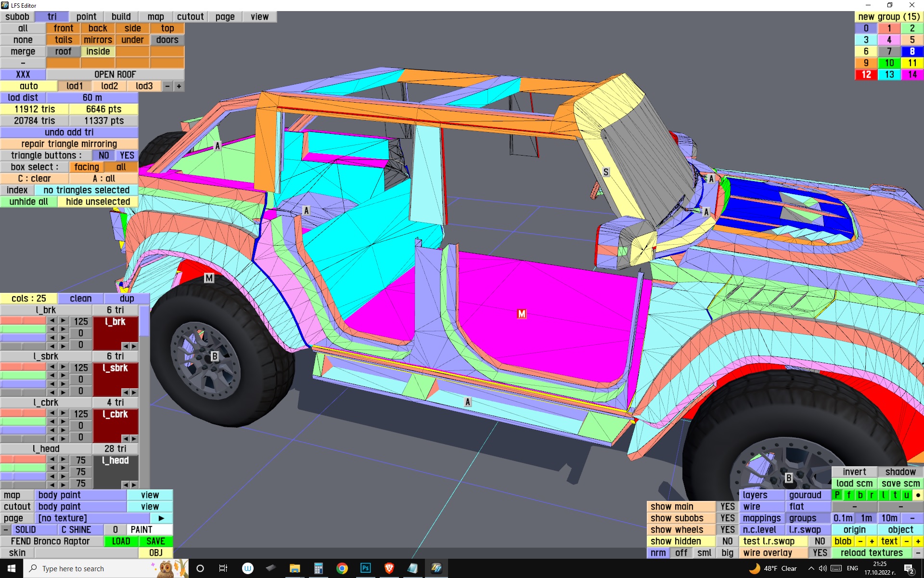The height and width of the screenshot is (578, 924).
Task: Click the green SAVE button
Action: click(x=155, y=541)
